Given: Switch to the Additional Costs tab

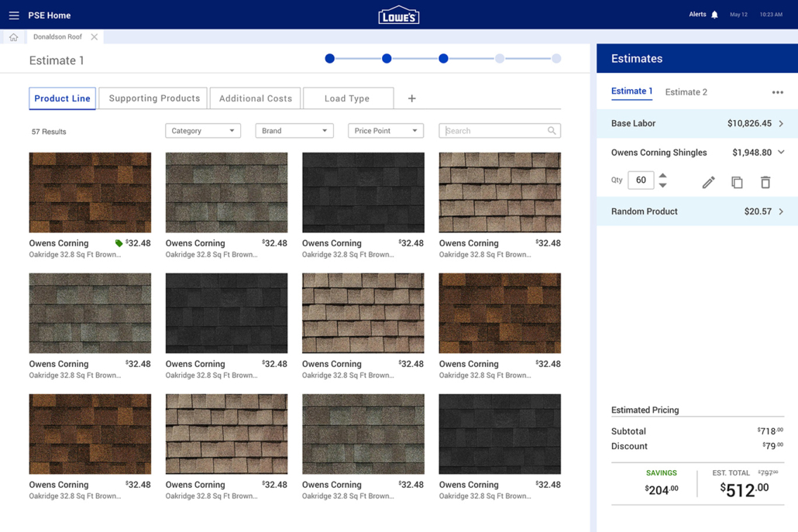Looking at the screenshot, I should [x=256, y=98].
